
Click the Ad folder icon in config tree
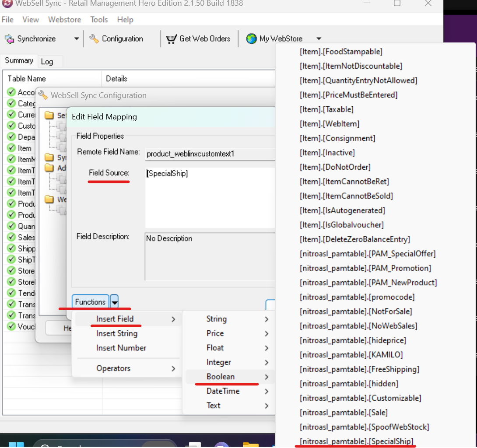tap(49, 168)
